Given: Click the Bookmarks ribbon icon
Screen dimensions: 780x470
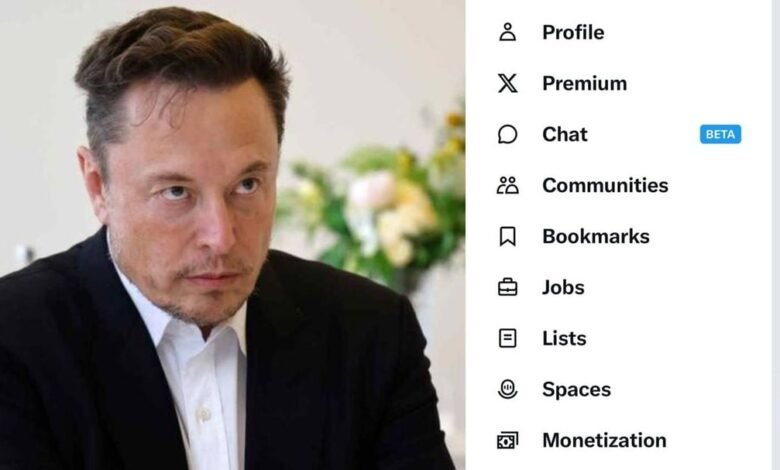Looking at the screenshot, I should (x=507, y=236).
